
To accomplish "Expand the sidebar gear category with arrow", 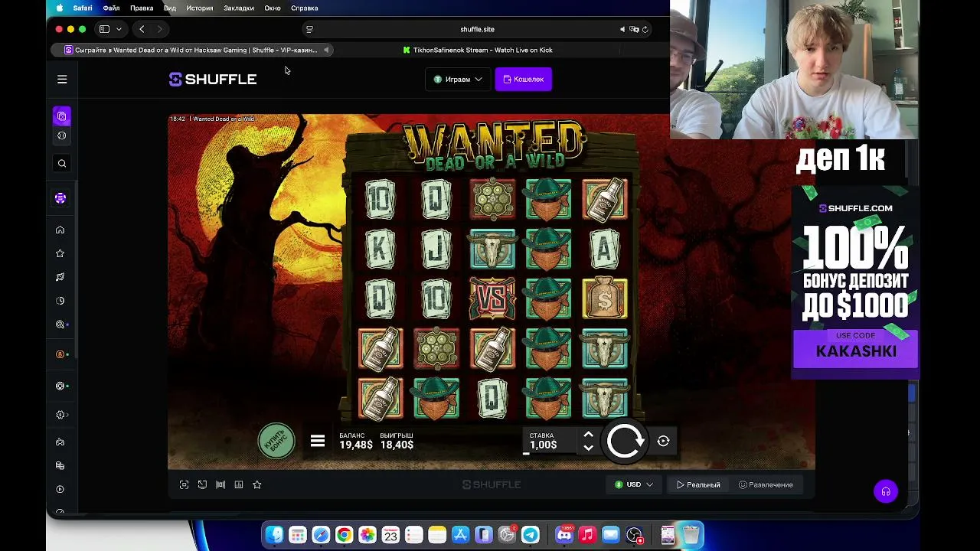I will (62, 415).
